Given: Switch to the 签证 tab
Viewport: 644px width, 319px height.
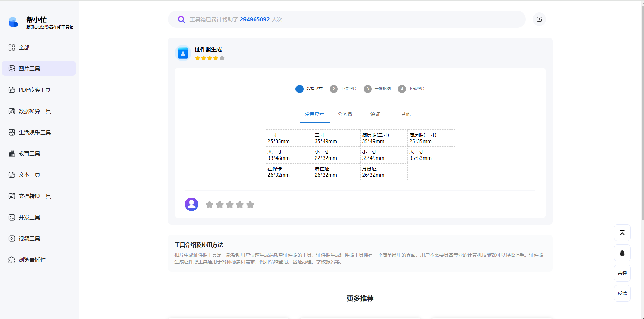Looking at the screenshot, I should (x=376, y=114).
